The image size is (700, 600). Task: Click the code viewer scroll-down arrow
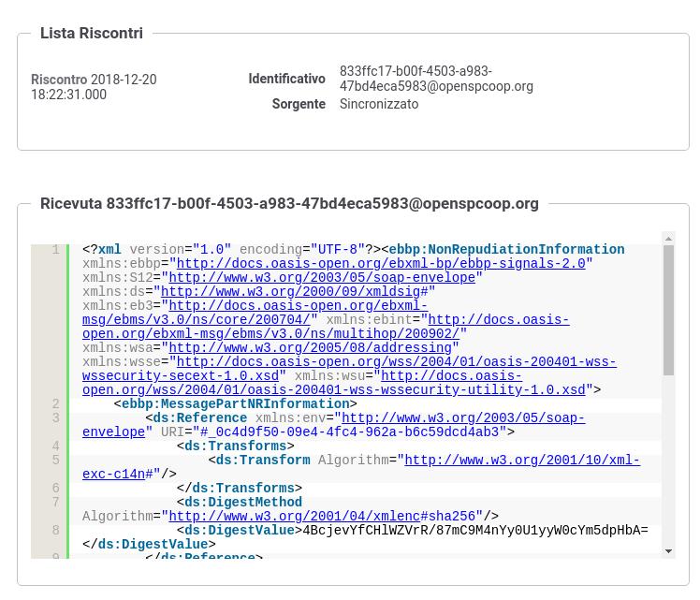click(x=668, y=551)
